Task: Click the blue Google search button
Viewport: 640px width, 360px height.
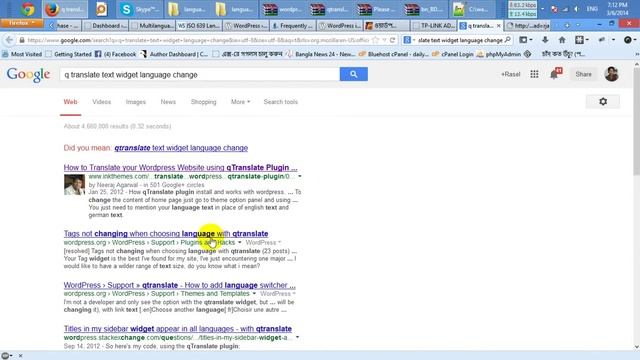Action: point(353,74)
